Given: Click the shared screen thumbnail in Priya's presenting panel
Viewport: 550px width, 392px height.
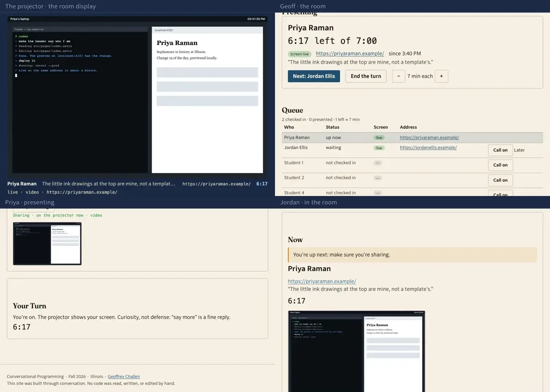Looking at the screenshot, I should point(47,244).
